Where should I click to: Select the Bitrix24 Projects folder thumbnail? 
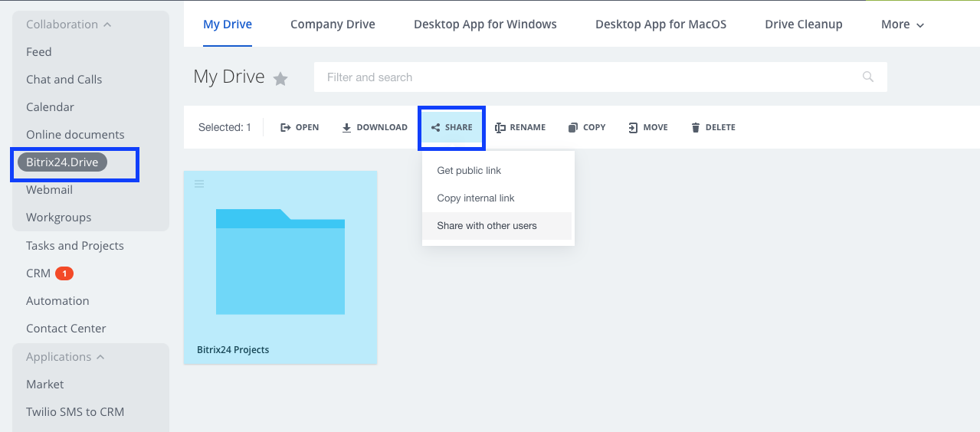[280, 261]
